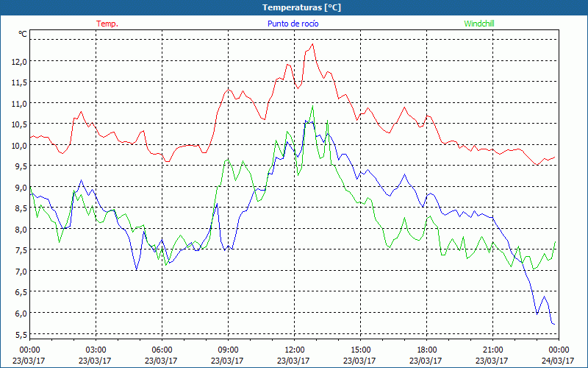The image size is (588, 368).
Task: Click the 12:00 time axis label
Action: tap(295, 350)
